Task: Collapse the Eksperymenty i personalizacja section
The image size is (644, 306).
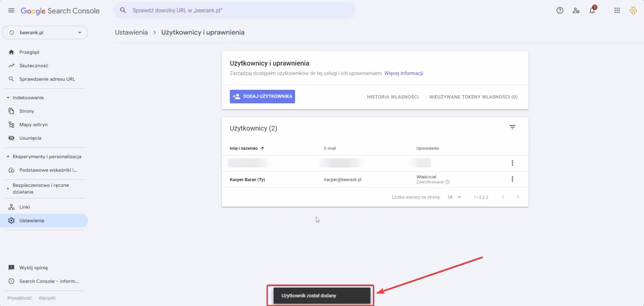Action: click(x=8, y=157)
